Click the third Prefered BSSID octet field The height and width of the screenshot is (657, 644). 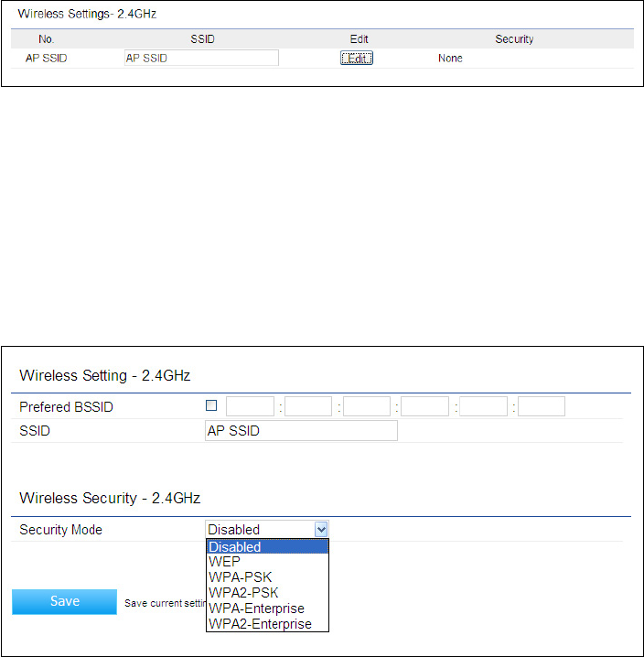pyautogui.click(x=367, y=406)
